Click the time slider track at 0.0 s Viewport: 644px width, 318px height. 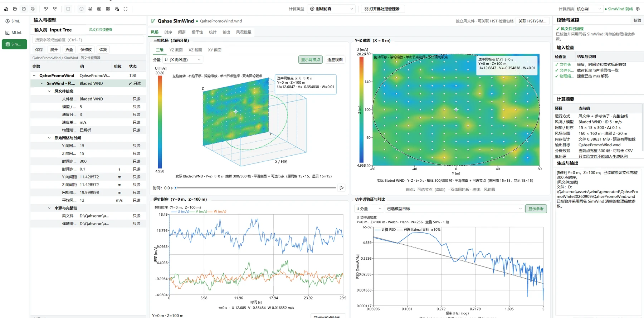[176, 188]
